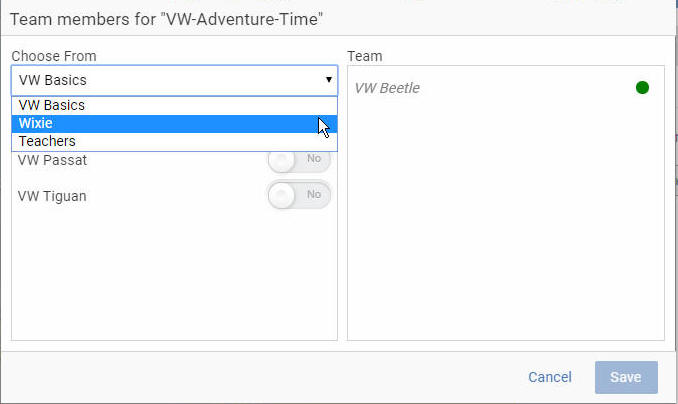
Task: Select Wixie from the dropdown list
Action: (x=174, y=123)
